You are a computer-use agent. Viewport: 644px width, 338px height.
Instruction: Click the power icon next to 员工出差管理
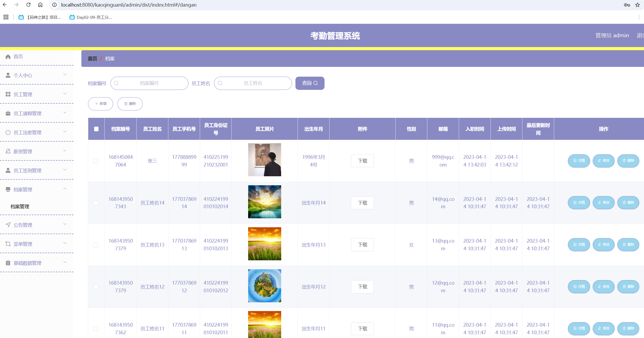click(x=8, y=132)
